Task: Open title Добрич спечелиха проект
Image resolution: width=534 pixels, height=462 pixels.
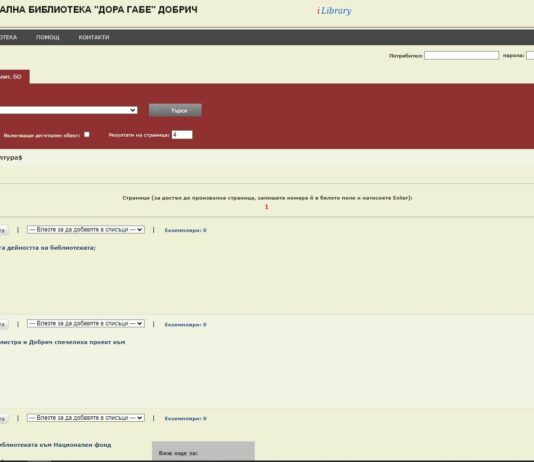Action: click(62, 342)
